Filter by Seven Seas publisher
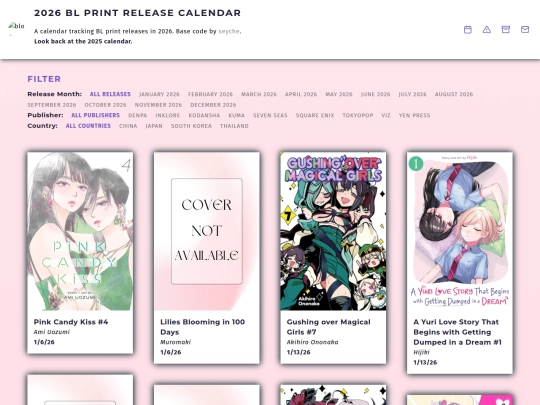540x405 pixels. [270, 115]
